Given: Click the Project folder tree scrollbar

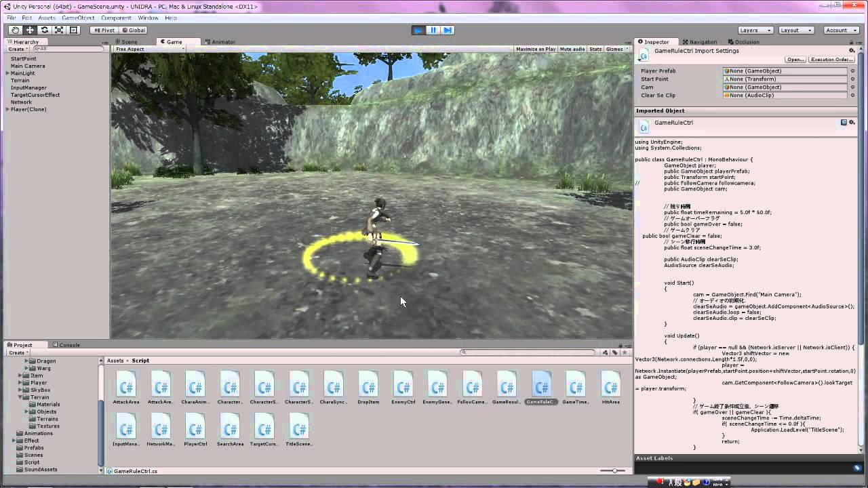Looking at the screenshot, I should tap(102, 434).
